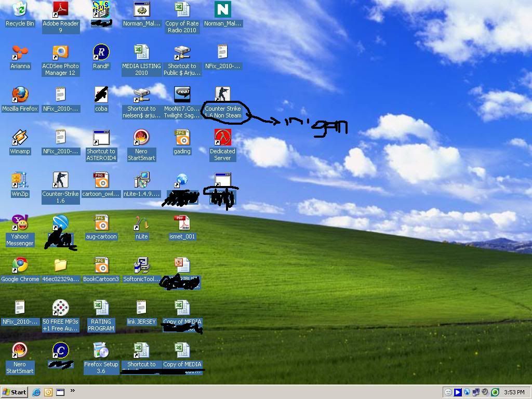
Task: Select the gading JPG image file
Action: 182,142
